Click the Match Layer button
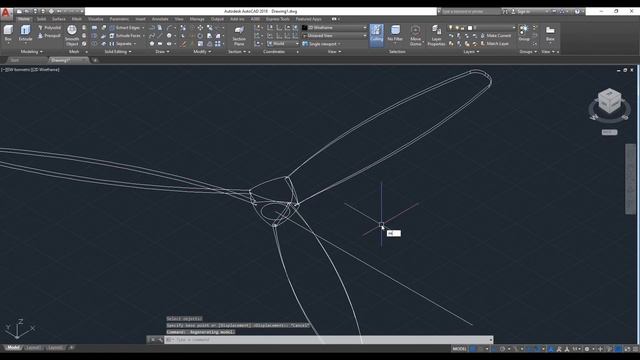The width and height of the screenshot is (640, 360). coord(494,44)
